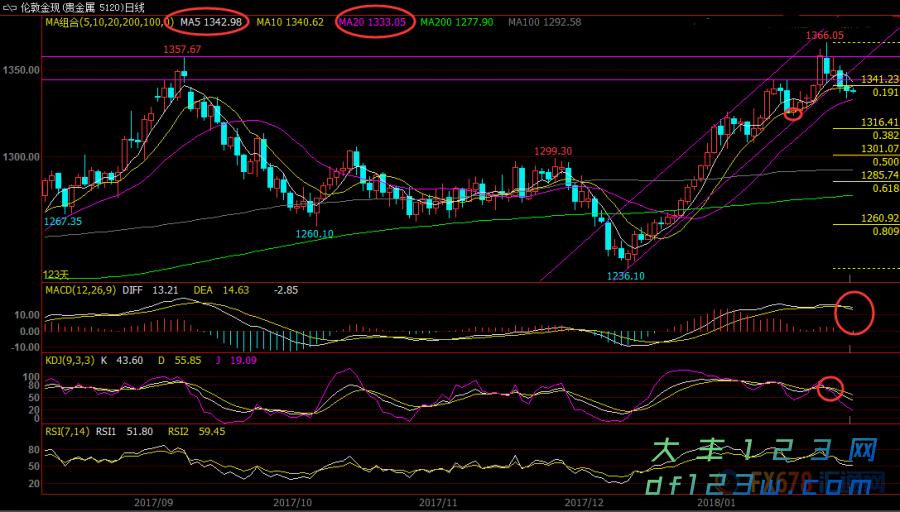
Task: Click the 1357.67 peak price label
Action: (182, 49)
